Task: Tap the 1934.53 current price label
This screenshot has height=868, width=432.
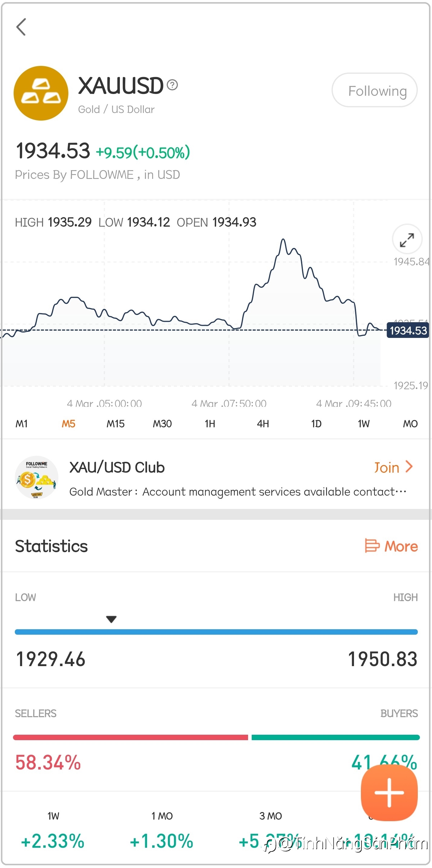Action: [408, 331]
